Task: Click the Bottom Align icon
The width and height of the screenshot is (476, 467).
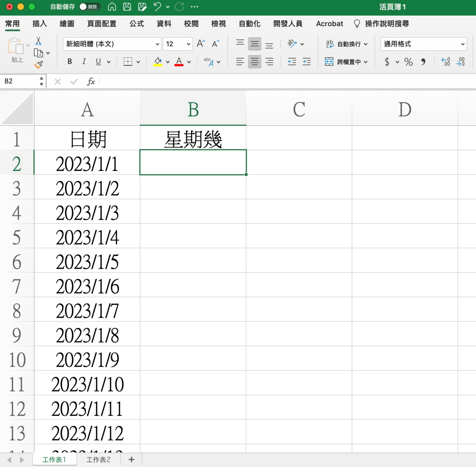Action: 269,45
